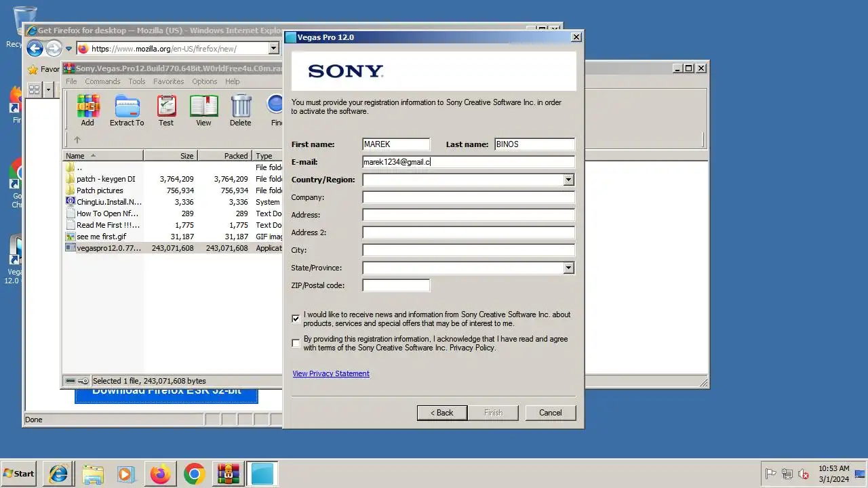
Task: Click the Add icon in WinRAR toolbar
Action: point(87,110)
